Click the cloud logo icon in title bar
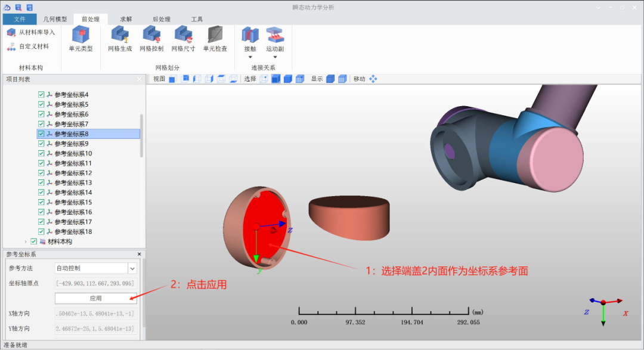 point(7,7)
